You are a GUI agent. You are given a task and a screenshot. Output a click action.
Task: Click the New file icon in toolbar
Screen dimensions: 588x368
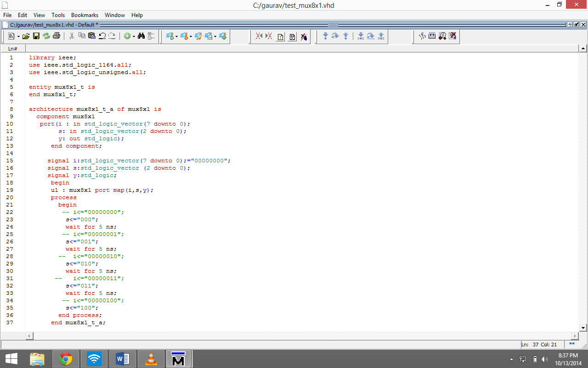11,36
